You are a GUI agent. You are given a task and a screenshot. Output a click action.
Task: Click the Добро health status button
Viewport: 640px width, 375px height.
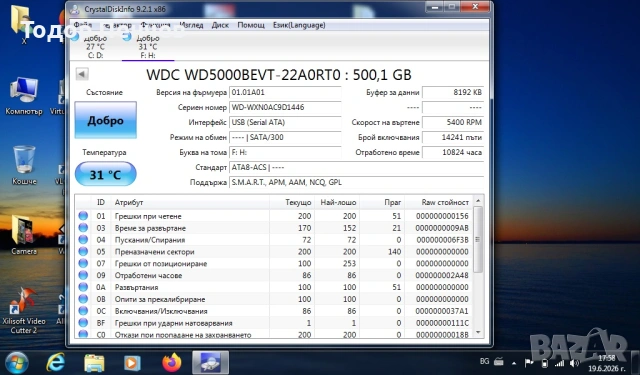105,120
